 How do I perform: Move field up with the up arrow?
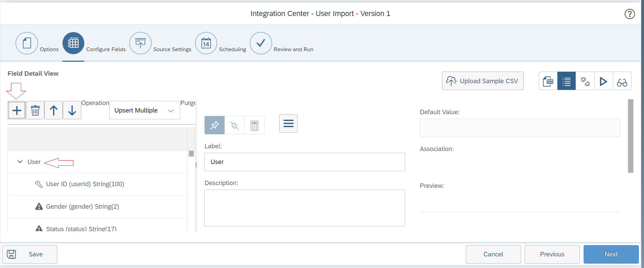coord(54,110)
